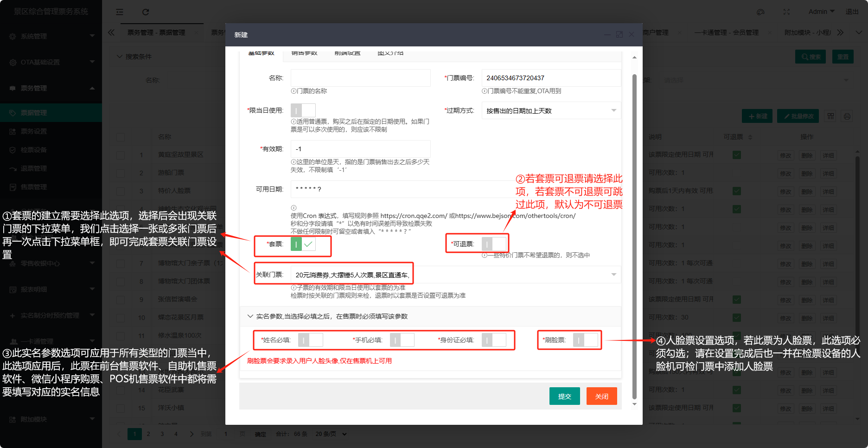This screenshot has height=448, width=868.
Task: Check the box for 黄庭坚故里景区 row
Action: point(121,155)
